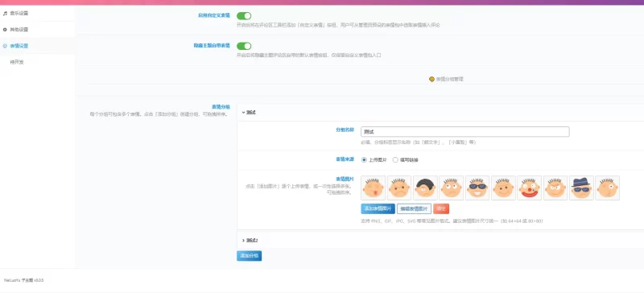Click the 表情来源 field label
Image resolution: width=644 pixels, height=293 pixels.
(345, 159)
